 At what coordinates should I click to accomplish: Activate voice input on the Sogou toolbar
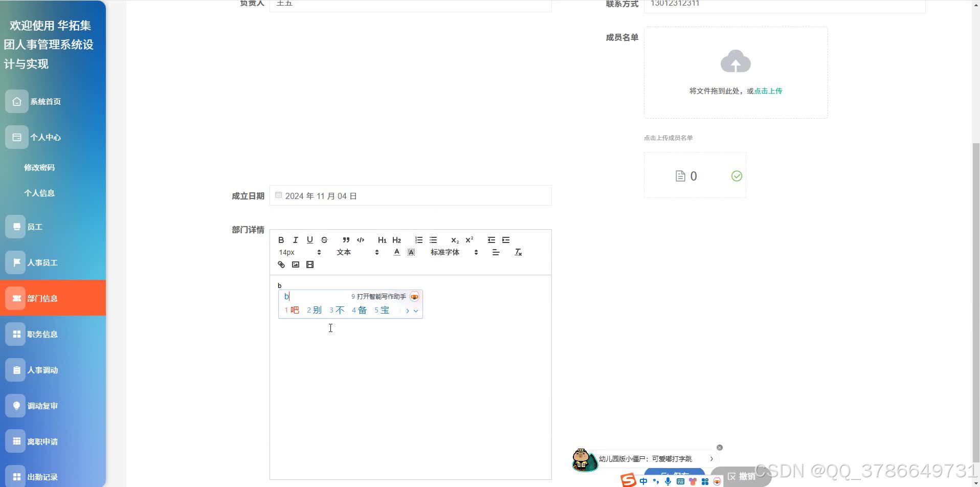667,480
